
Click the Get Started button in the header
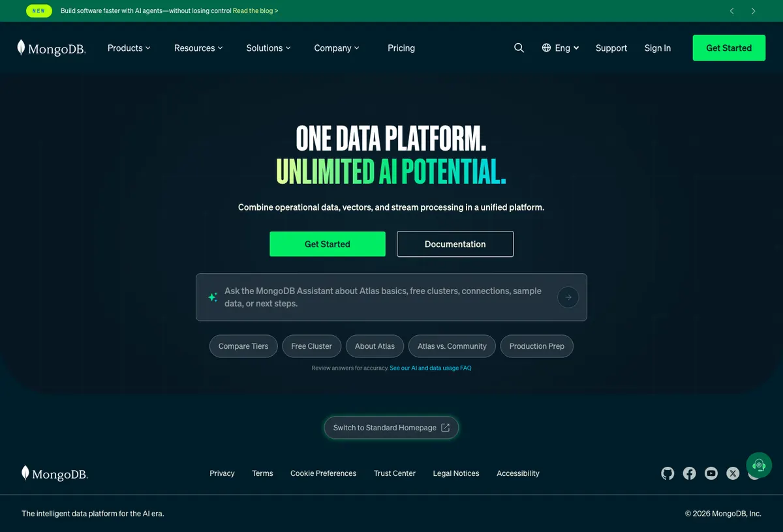tap(729, 48)
